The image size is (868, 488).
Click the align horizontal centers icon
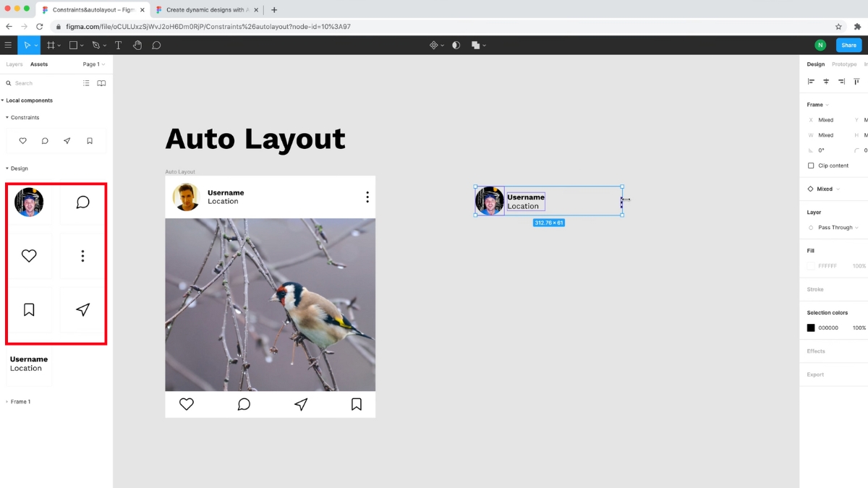coord(826,82)
